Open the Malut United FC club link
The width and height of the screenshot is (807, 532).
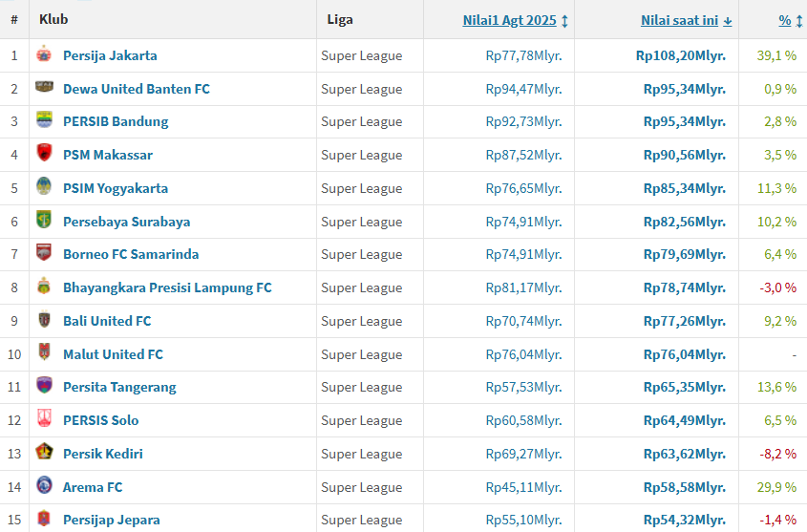coord(113,354)
